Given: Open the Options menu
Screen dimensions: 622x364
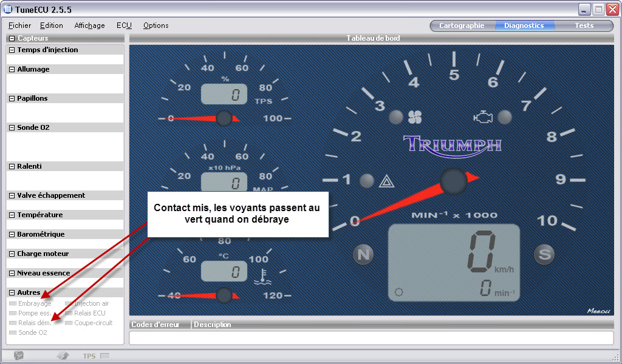Looking at the screenshot, I should click(x=156, y=25).
